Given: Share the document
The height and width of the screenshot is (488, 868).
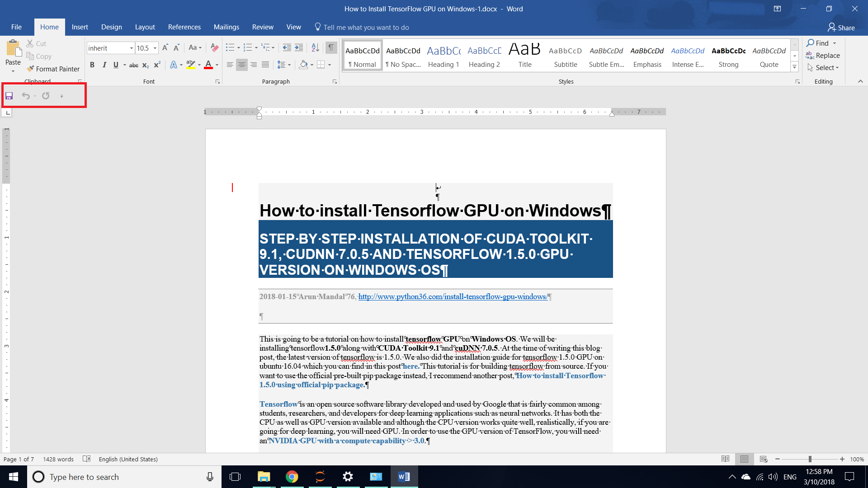Looking at the screenshot, I should click(x=841, y=28).
